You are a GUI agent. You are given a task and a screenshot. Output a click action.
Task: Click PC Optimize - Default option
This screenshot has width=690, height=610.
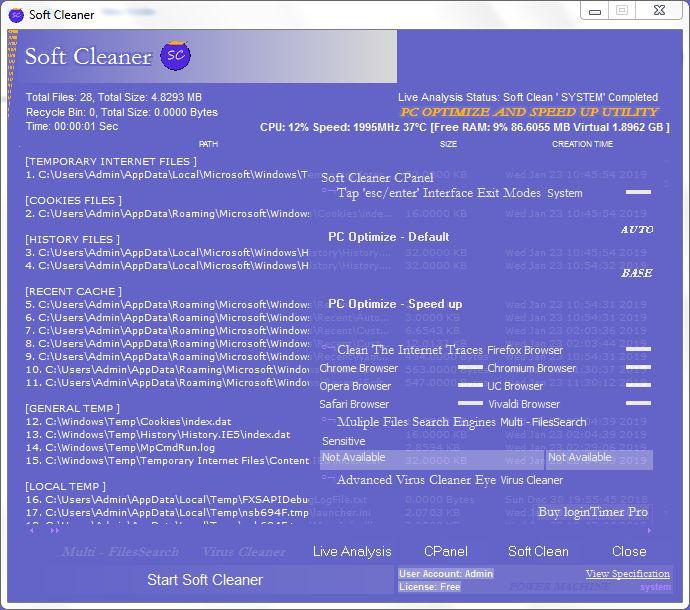(389, 237)
